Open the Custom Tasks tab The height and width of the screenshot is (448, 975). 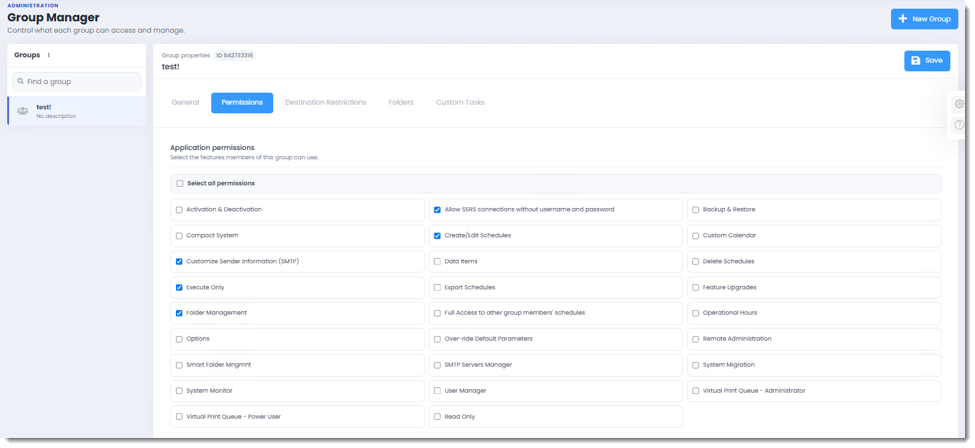coord(460,103)
